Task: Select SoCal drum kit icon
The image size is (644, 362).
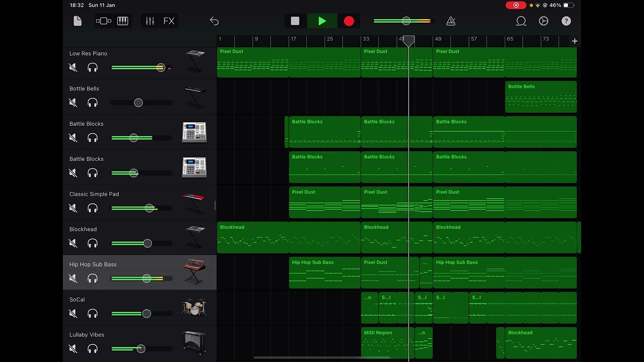Action: (194, 307)
